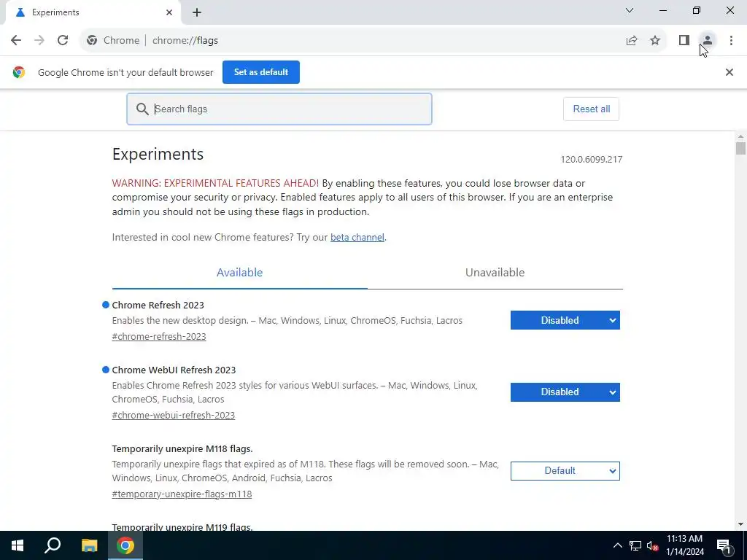Click the Set as default button
This screenshot has width=747, height=560.
click(x=261, y=72)
